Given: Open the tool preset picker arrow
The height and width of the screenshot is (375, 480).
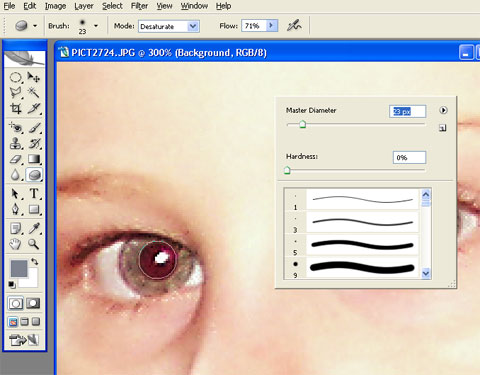Looking at the screenshot, I should [35, 26].
